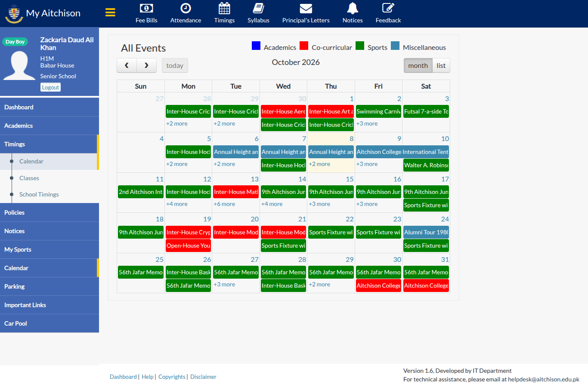Go to next month arrow
Screen dimensions: 588x387
tap(146, 65)
